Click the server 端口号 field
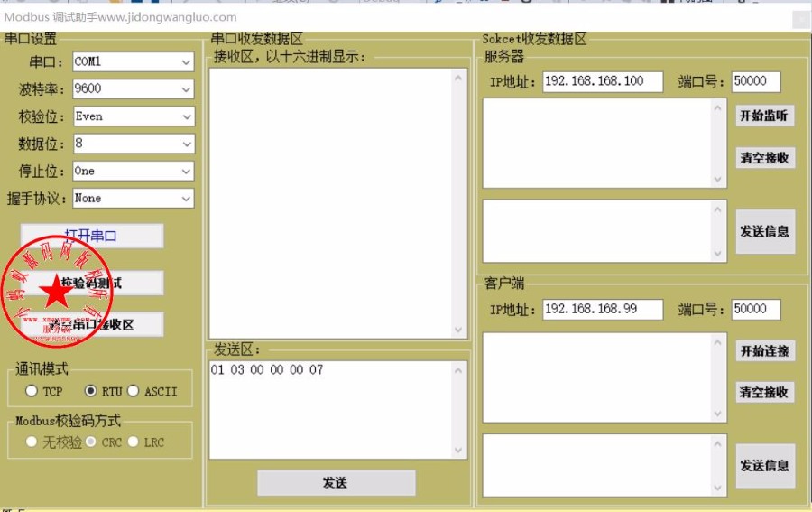 [756, 81]
